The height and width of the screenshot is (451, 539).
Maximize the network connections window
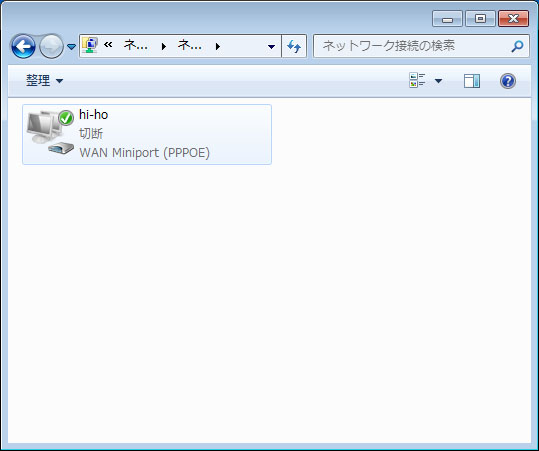coord(480,19)
